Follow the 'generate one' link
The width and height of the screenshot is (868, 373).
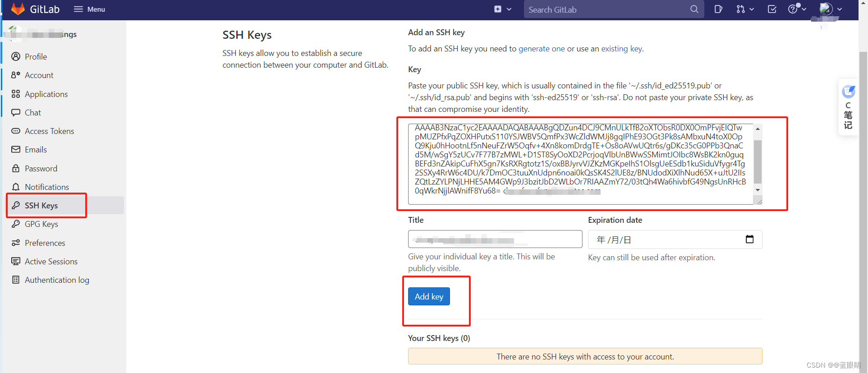tap(542, 49)
